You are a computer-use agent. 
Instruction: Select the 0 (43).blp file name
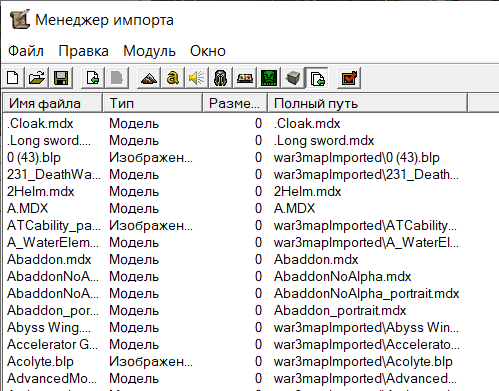click(x=34, y=158)
